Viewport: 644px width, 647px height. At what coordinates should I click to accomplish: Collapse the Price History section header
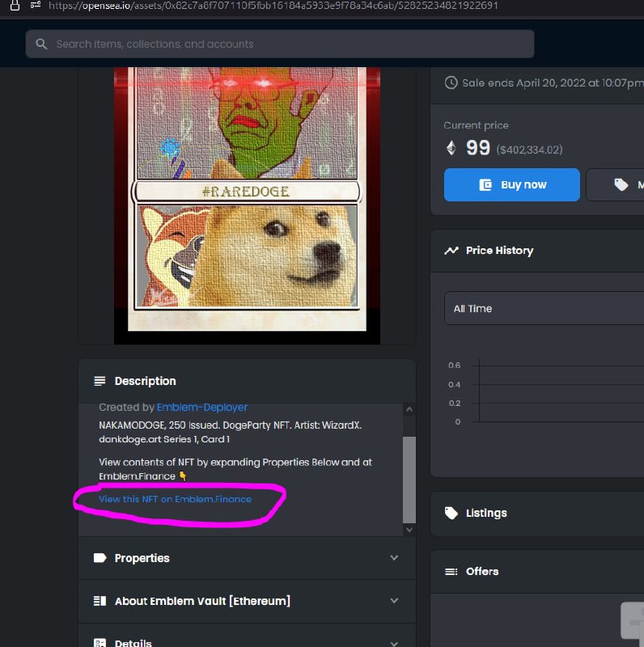point(537,251)
